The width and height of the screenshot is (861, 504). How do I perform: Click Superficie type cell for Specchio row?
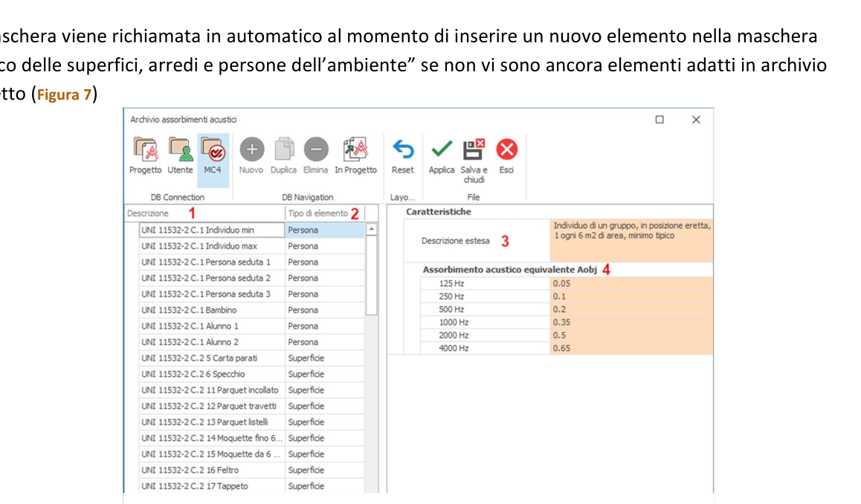tap(324, 374)
